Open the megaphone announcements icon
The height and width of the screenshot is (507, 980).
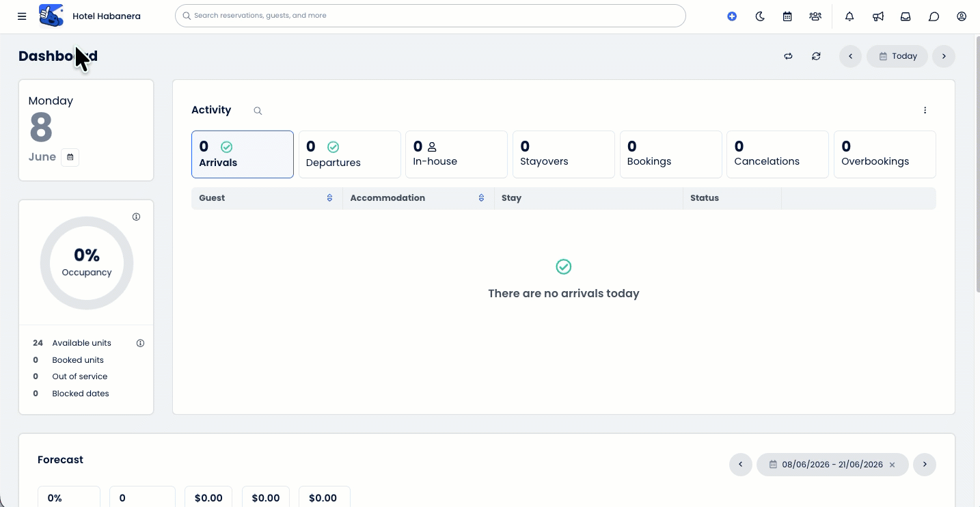(x=878, y=16)
